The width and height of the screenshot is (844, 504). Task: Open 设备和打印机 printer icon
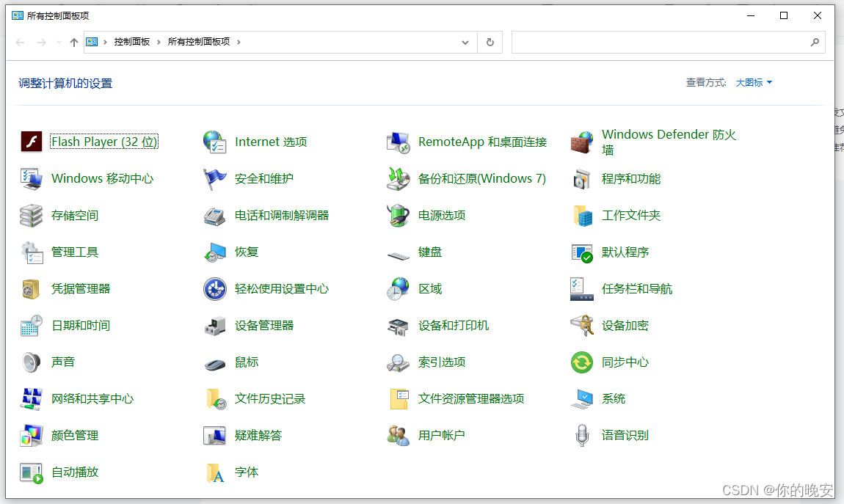[399, 326]
